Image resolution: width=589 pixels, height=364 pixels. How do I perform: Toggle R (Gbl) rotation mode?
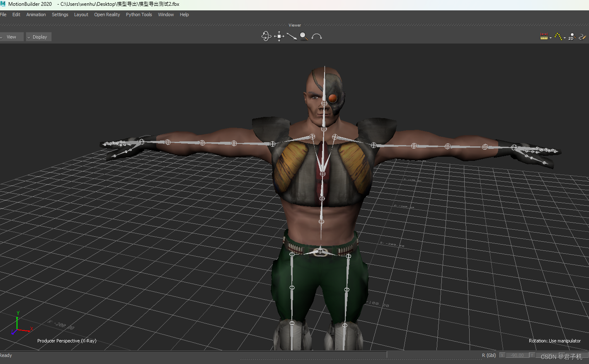489,355
